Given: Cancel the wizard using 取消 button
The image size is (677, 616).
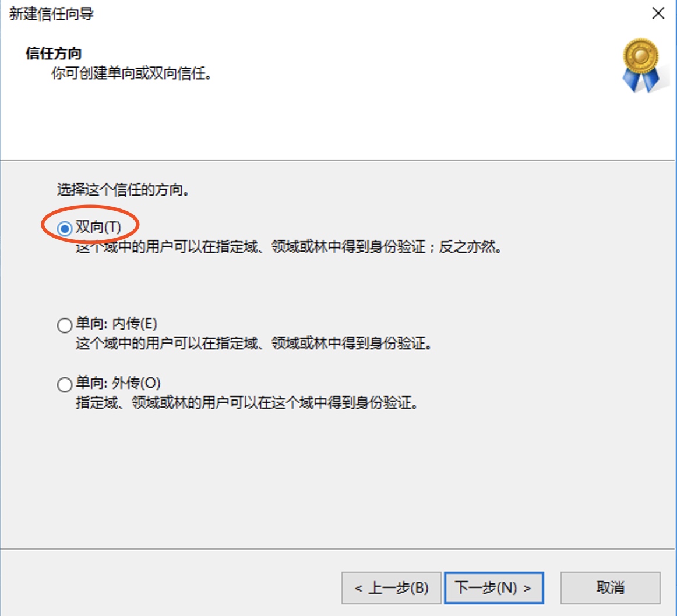Looking at the screenshot, I should click(611, 588).
